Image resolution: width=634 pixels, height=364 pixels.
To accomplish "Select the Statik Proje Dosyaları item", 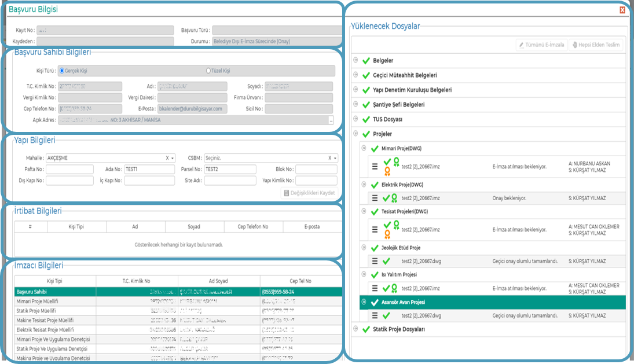I will (399, 329).
